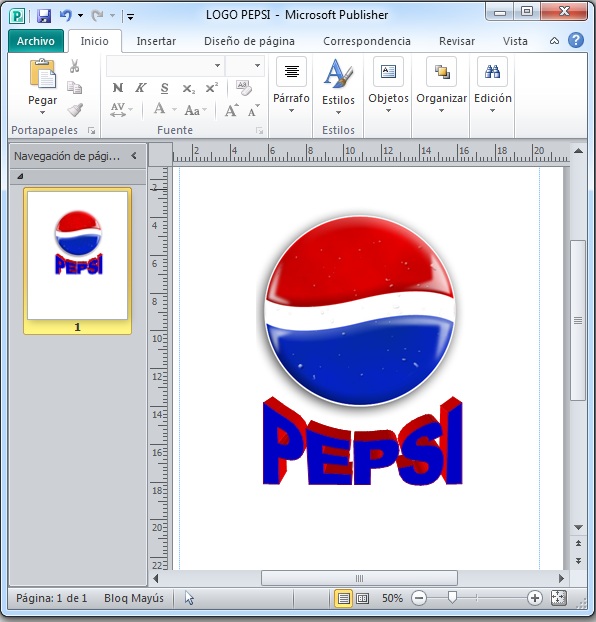Undo the last action
596x622 pixels.
[65, 16]
